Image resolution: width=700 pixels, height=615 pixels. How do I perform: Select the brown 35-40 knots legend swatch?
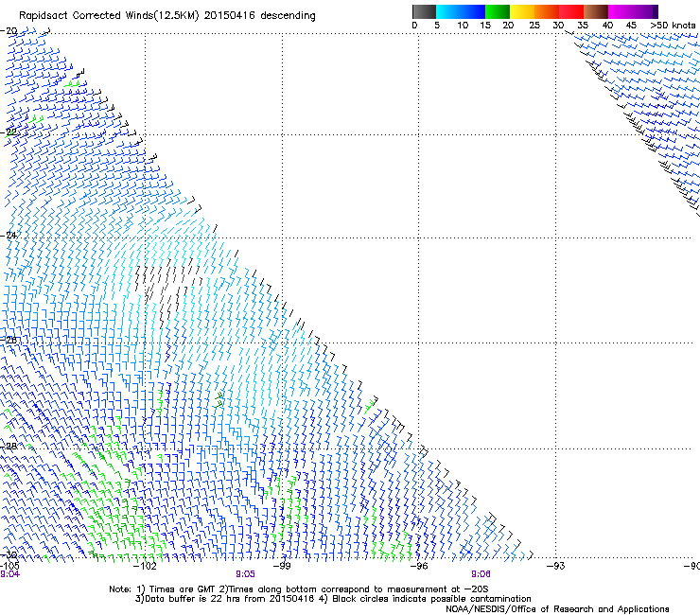pyautogui.click(x=596, y=11)
